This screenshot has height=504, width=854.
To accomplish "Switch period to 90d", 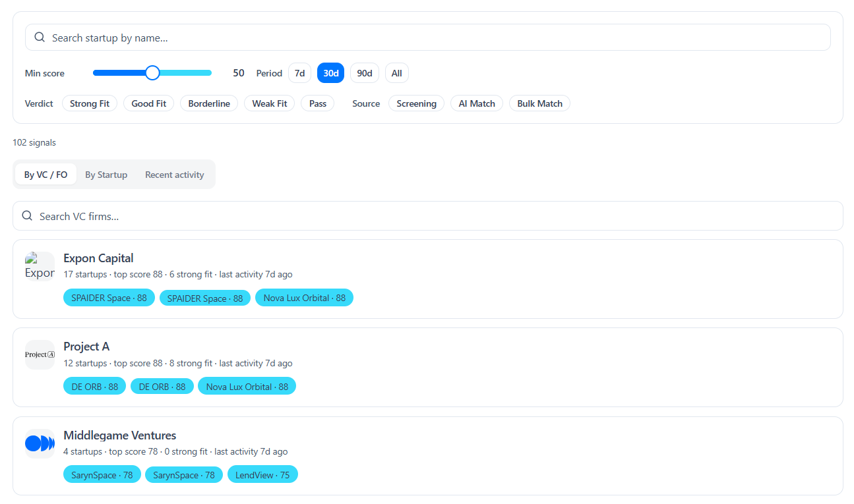I will [365, 73].
